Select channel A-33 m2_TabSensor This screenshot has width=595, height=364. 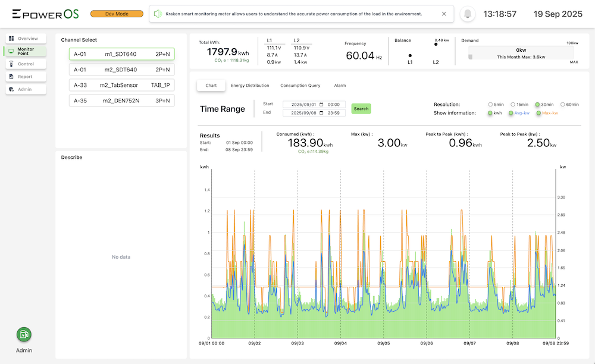121,85
